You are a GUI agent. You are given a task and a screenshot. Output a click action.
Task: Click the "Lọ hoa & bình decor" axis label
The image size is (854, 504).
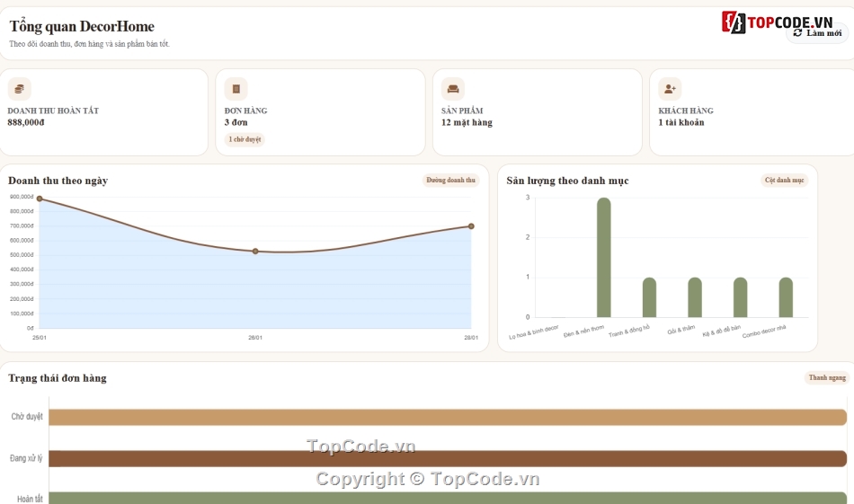click(x=534, y=332)
